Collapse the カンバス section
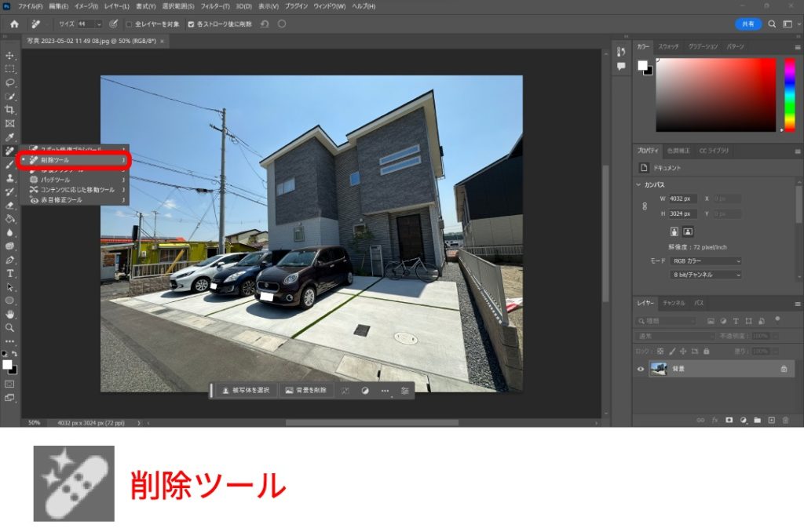804x532 pixels. pos(638,185)
